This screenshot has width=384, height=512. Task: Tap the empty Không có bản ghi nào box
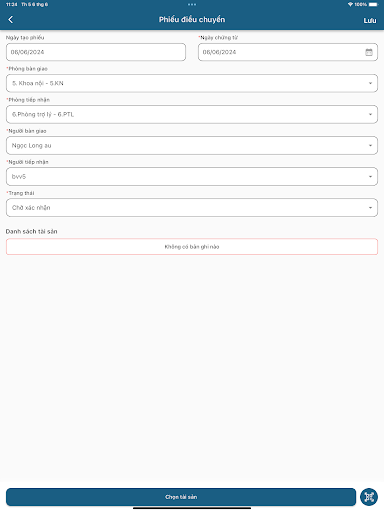coord(192,247)
